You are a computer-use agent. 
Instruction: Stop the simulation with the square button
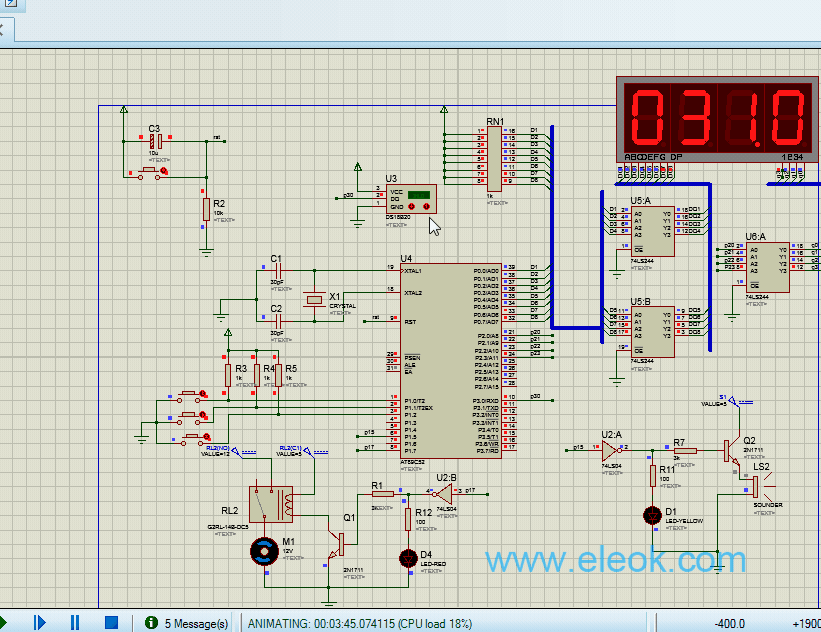point(111,623)
